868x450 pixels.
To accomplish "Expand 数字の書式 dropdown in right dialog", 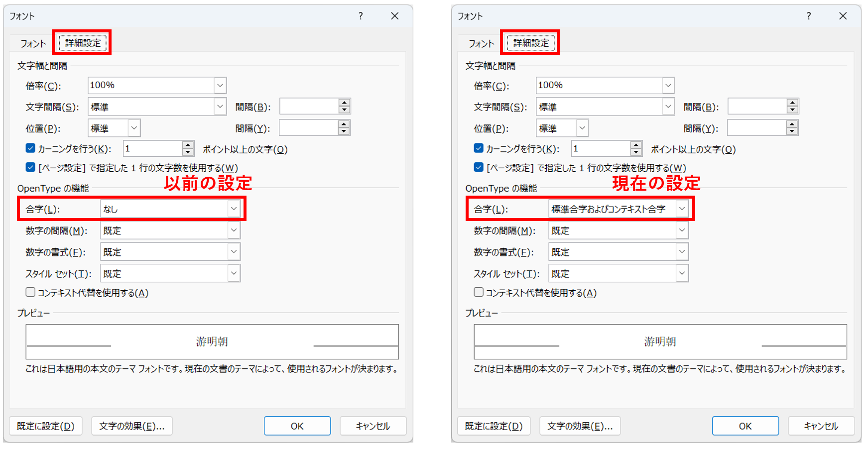I will point(682,252).
